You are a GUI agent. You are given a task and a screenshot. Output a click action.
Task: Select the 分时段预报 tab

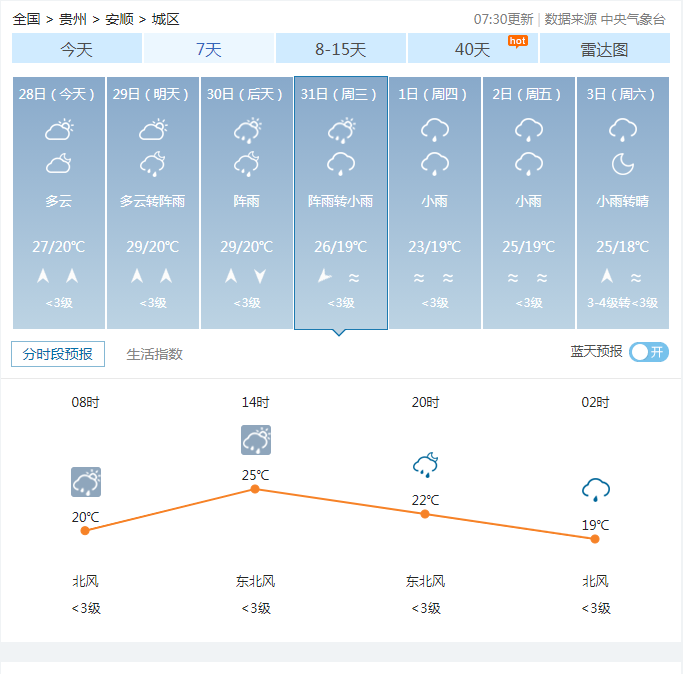point(58,354)
